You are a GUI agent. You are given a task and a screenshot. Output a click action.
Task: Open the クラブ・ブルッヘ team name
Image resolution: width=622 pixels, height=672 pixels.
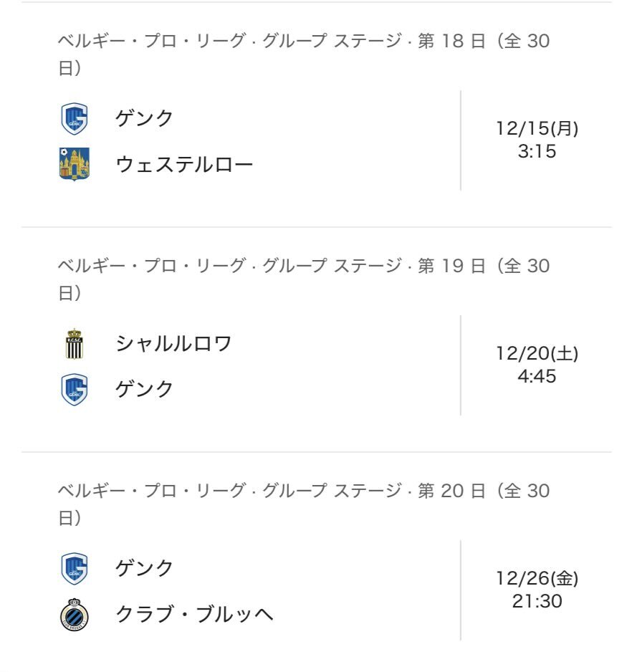[194, 615]
